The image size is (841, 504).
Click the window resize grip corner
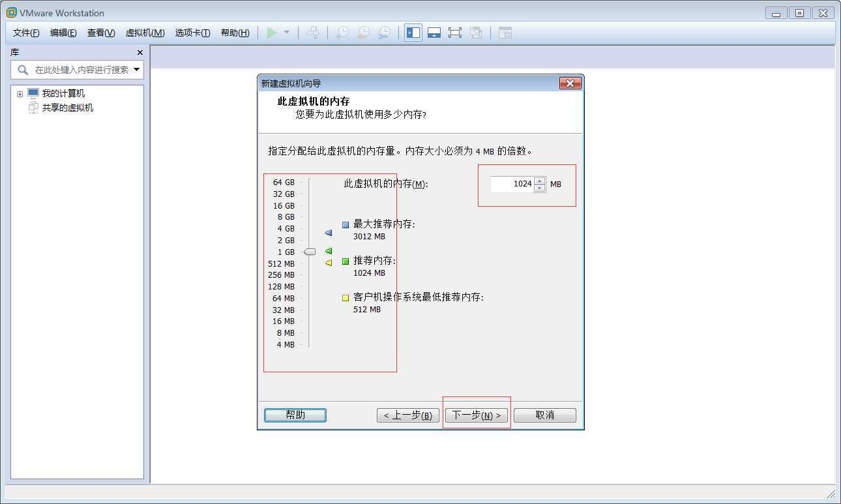click(x=831, y=494)
